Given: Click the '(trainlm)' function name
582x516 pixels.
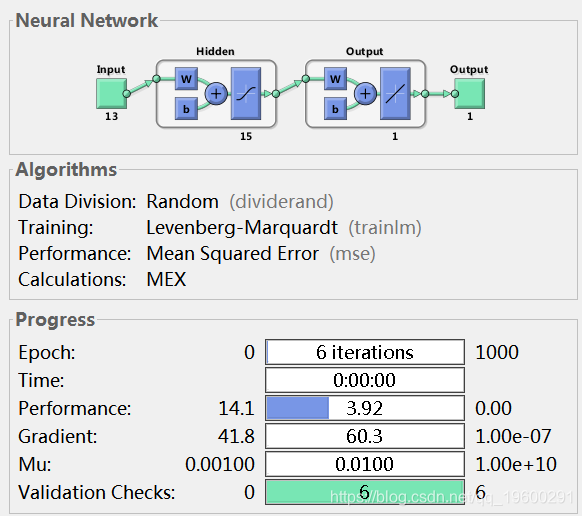Looking at the screenshot, I should 385,228.
